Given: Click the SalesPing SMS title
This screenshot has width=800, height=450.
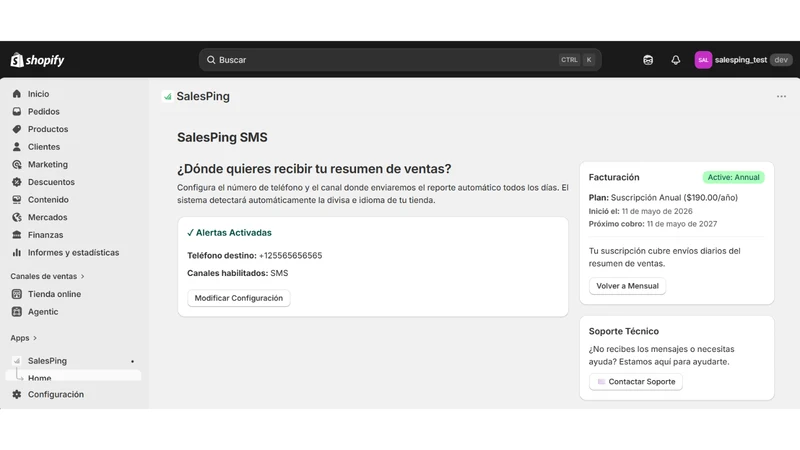Looking at the screenshot, I should (222, 137).
